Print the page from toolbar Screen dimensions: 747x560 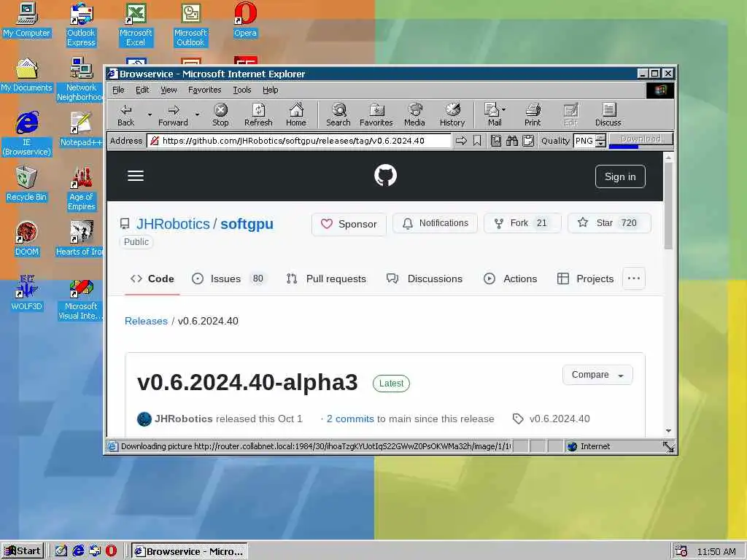coord(533,114)
